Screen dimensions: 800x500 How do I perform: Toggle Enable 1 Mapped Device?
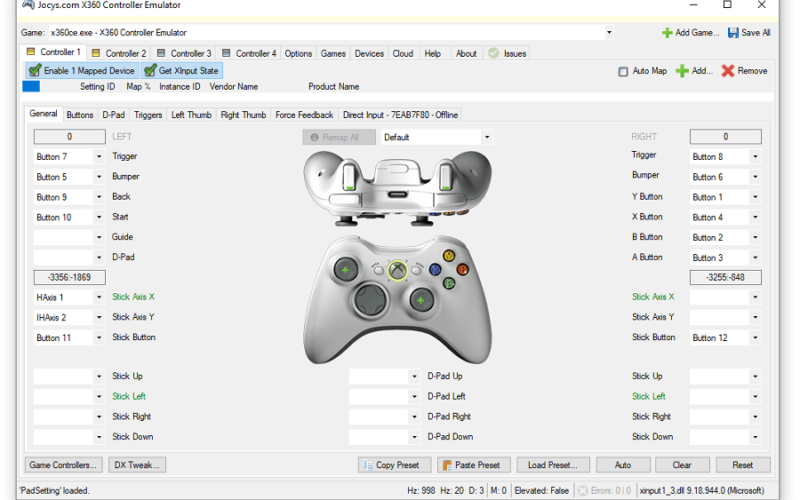(82, 70)
